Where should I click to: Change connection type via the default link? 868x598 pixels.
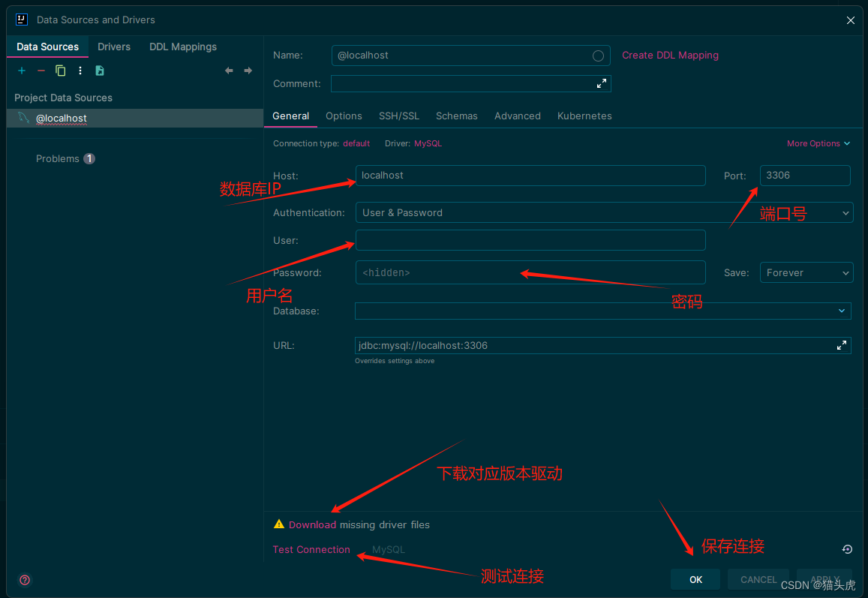click(x=356, y=143)
